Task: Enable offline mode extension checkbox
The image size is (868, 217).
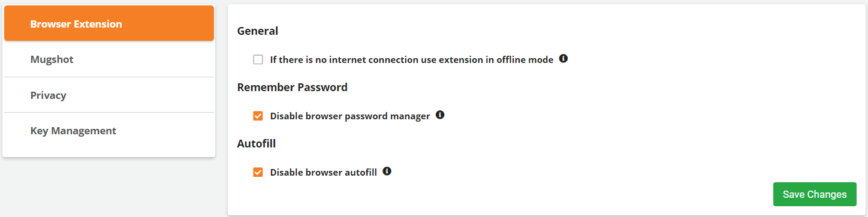Action: point(258,60)
